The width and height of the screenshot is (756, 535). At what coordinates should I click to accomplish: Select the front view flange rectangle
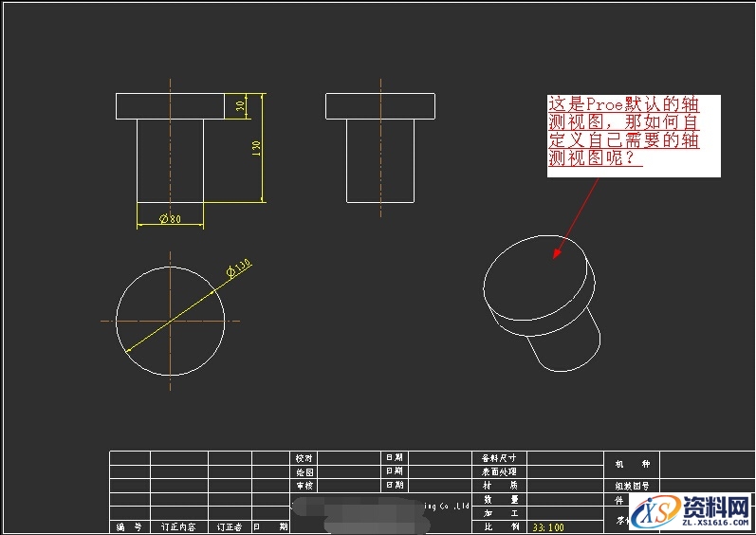point(170,105)
